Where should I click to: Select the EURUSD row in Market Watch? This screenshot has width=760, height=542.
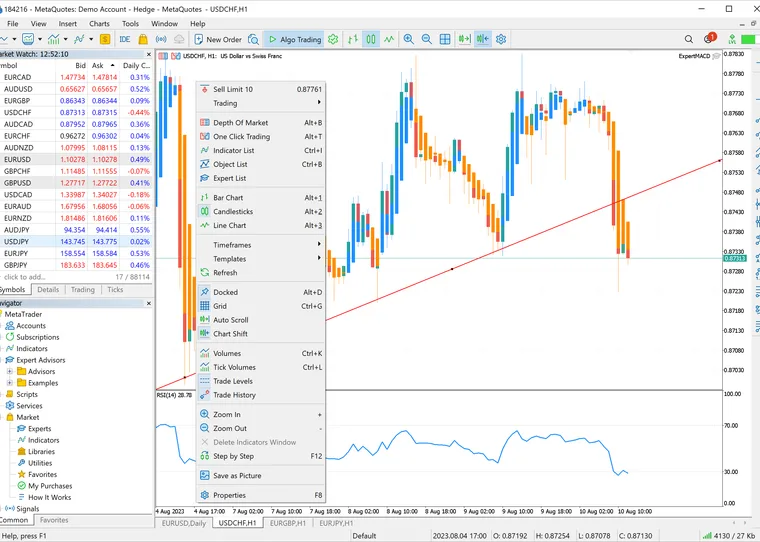click(76, 159)
